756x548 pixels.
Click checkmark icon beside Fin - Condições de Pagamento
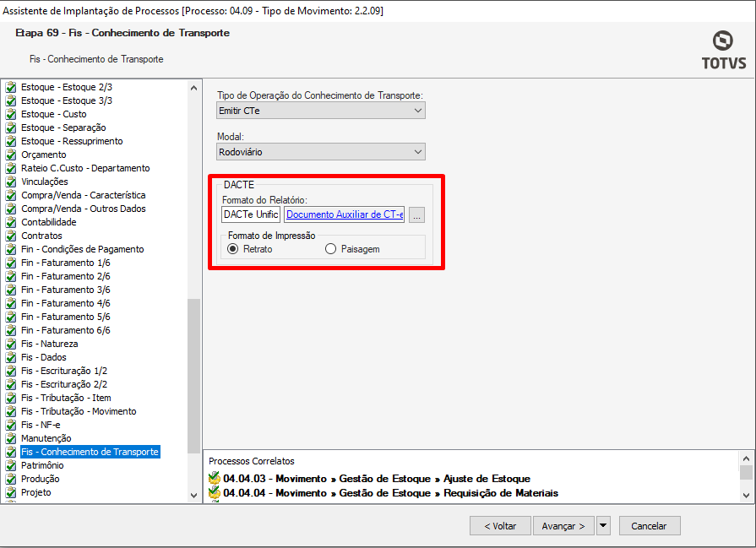pyautogui.click(x=11, y=249)
